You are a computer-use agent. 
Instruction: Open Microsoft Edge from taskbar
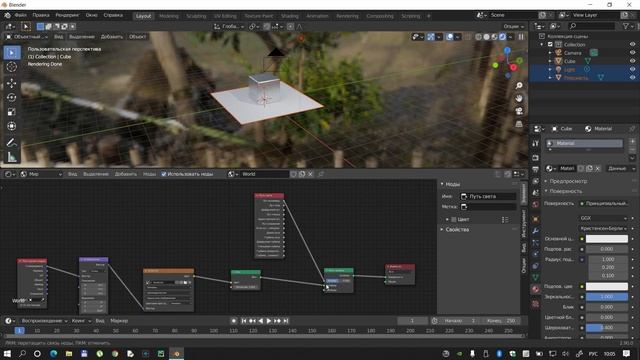[x=53, y=353]
